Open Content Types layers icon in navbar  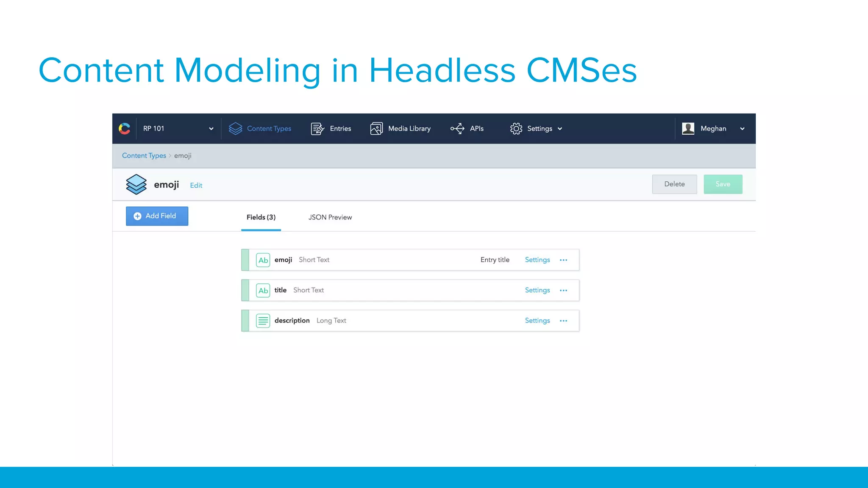(x=235, y=128)
